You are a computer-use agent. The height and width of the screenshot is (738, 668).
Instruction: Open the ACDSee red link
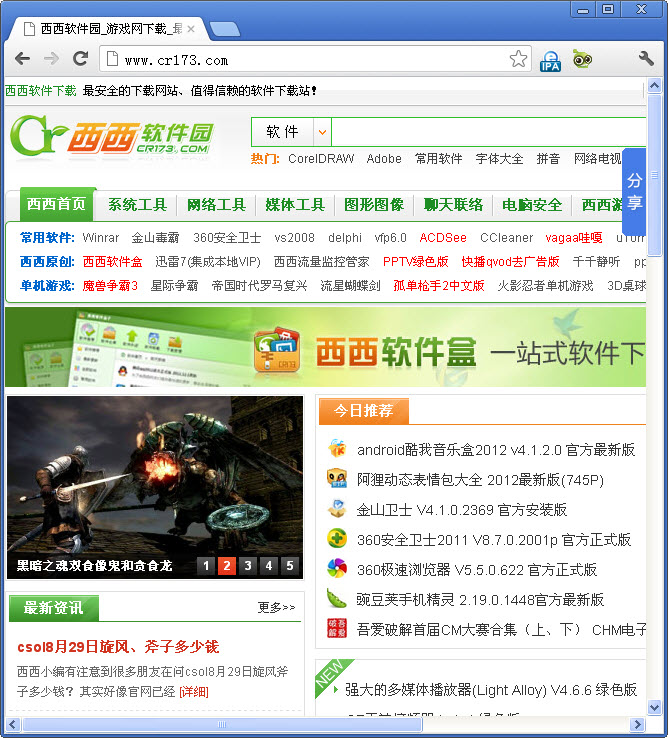click(x=443, y=238)
